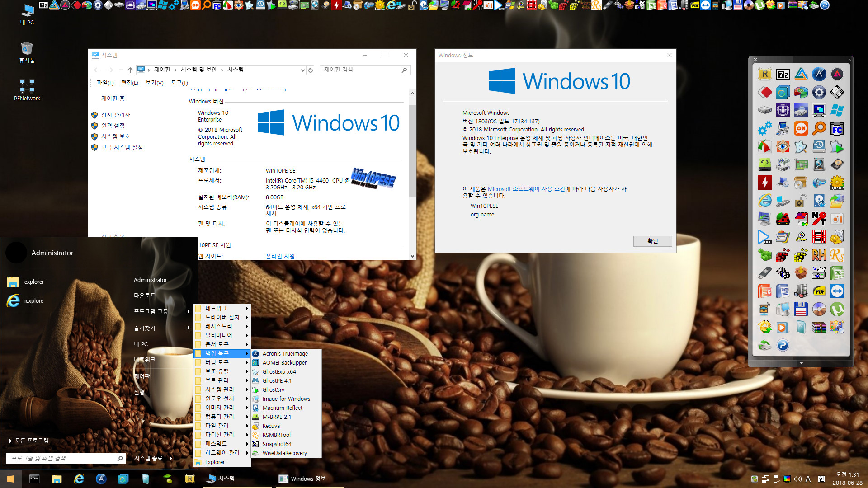Screen dimensions: 868x488
Task: Click the Windows Start button
Action: point(11,479)
